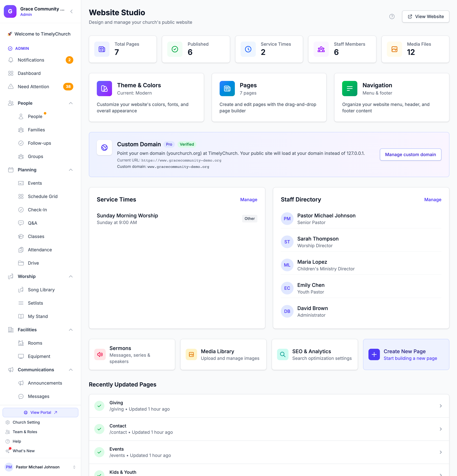Screen dimensions: 457x476
Task: Click the View Website button
Action: click(x=425, y=17)
